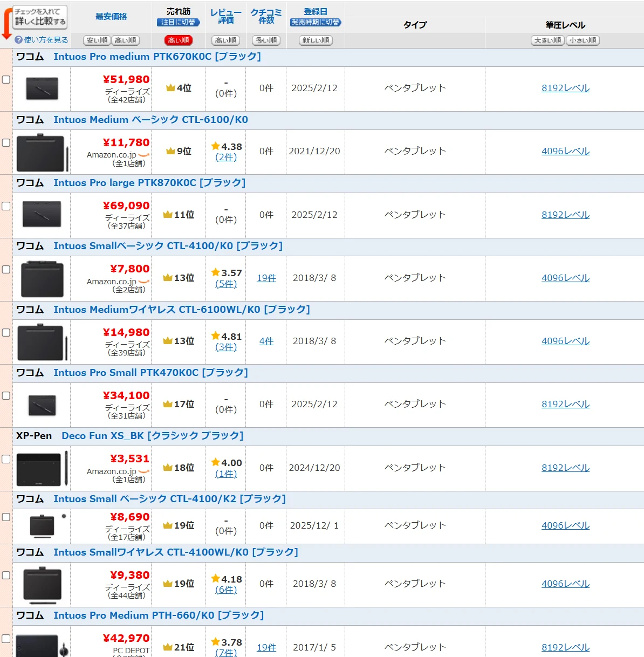
Task: Open the (3件) reviews link rated 4.81
Action: click(226, 347)
